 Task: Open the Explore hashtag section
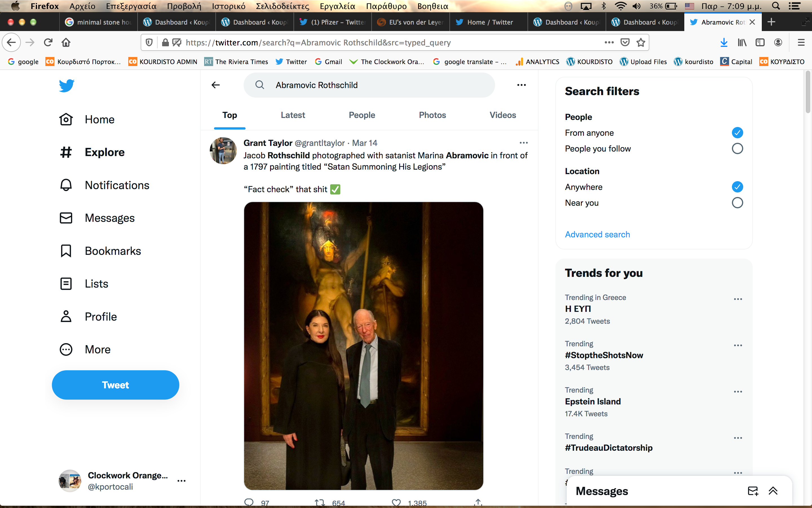(x=92, y=152)
